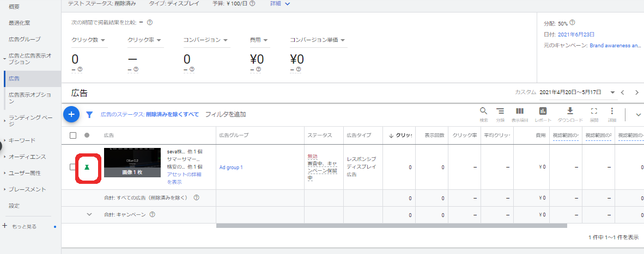The height and width of the screenshot is (254, 644).
Task: Expand ランディング ページ sidebar section
Action: pyautogui.click(x=4, y=121)
